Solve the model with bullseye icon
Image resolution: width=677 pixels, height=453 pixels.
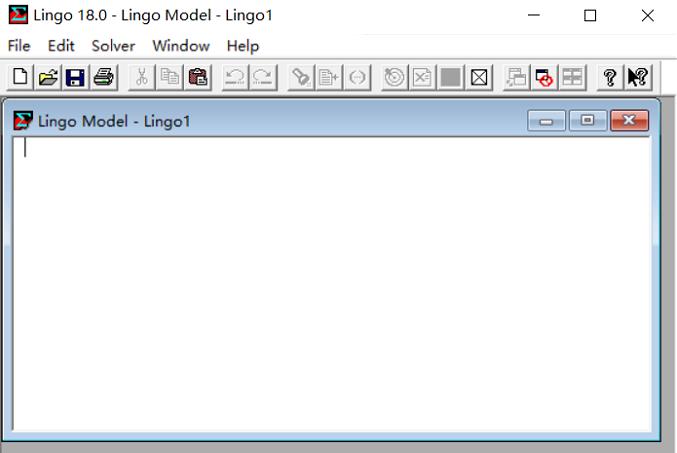pyautogui.click(x=394, y=77)
